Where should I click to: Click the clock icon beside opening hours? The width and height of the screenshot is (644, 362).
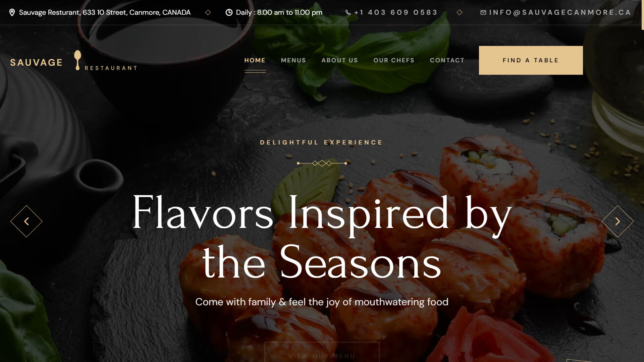pyautogui.click(x=229, y=12)
